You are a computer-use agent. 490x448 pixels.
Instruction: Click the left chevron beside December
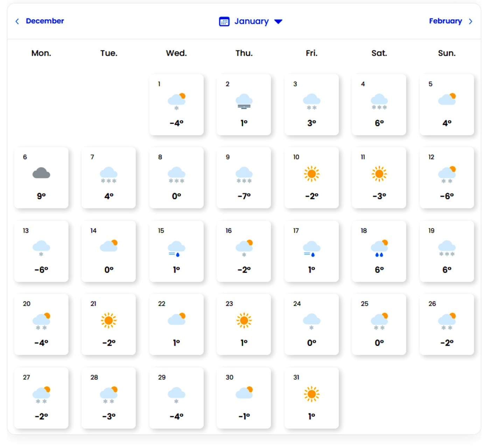coord(17,21)
